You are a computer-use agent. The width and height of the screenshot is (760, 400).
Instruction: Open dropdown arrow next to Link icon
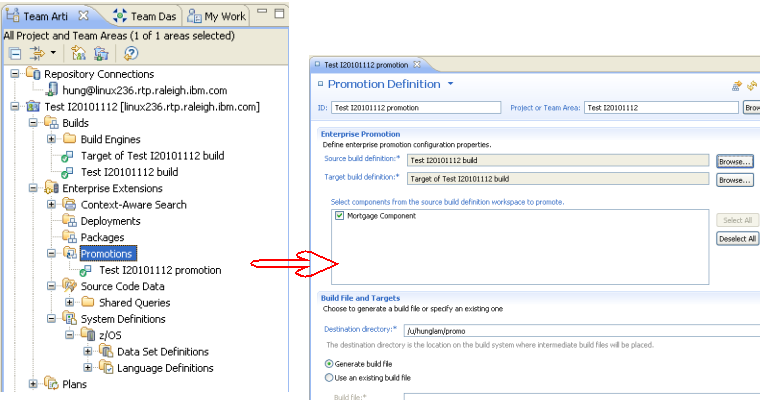pos(53,52)
